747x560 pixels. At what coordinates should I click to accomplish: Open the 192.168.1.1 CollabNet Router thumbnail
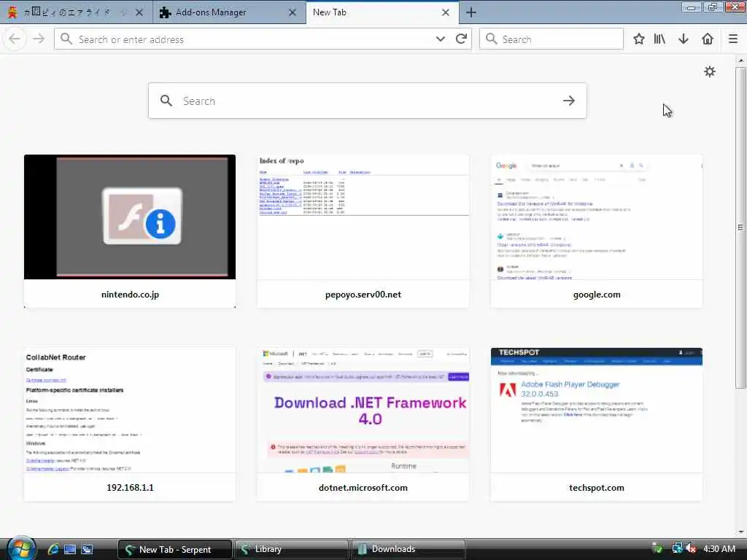coord(130,410)
